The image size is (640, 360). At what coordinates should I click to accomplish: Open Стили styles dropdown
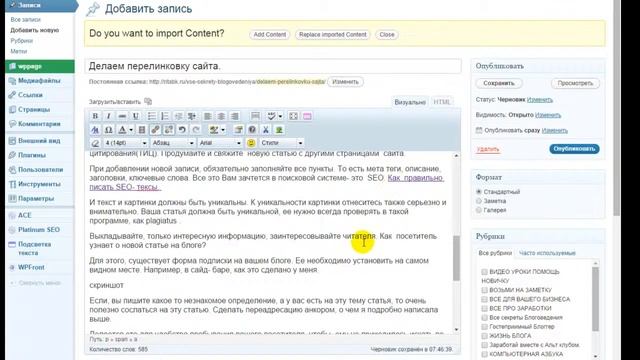pyautogui.click(x=282, y=143)
